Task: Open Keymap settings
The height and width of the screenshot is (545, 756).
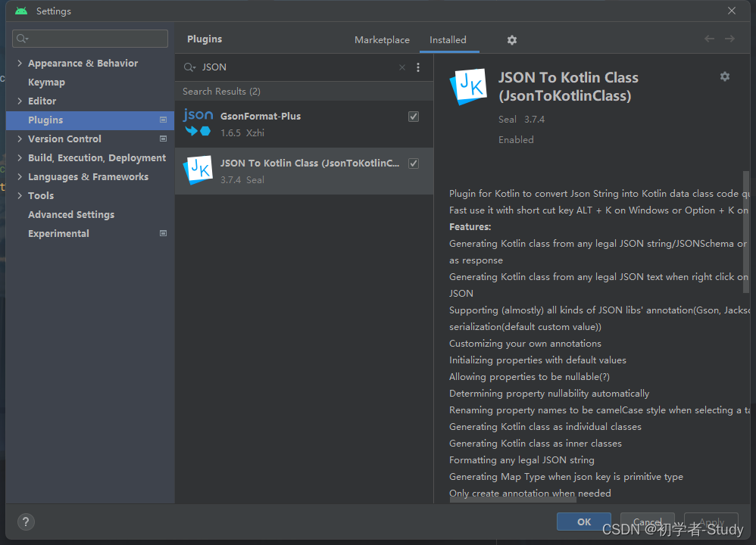Action: (46, 83)
